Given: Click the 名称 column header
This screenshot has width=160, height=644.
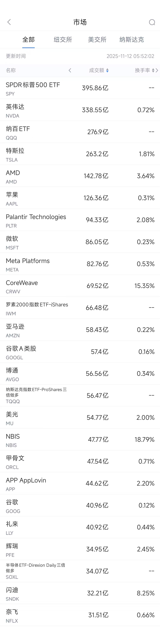Looking at the screenshot, I should click(x=11, y=70).
